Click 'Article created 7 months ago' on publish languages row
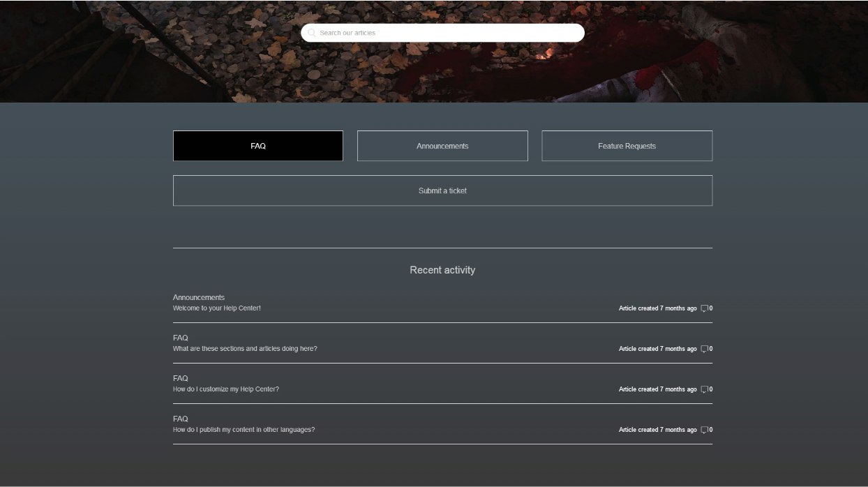 [x=657, y=429]
